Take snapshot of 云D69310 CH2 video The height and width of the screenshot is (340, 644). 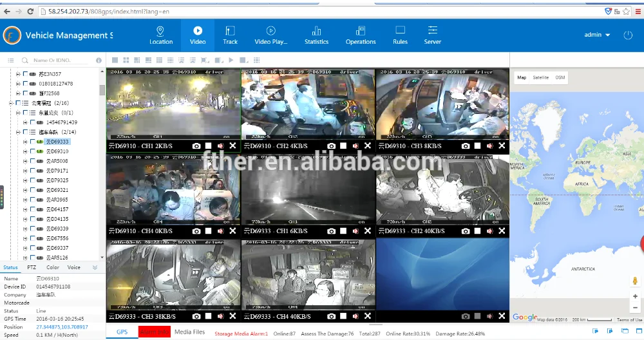(331, 146)
